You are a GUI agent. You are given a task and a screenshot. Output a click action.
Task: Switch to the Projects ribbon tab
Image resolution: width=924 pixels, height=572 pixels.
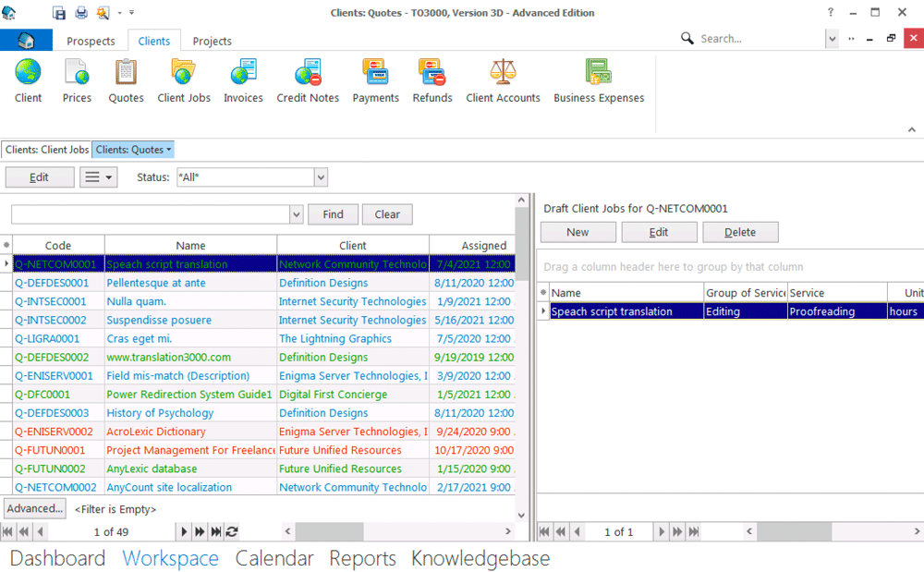tap(213, 41)
